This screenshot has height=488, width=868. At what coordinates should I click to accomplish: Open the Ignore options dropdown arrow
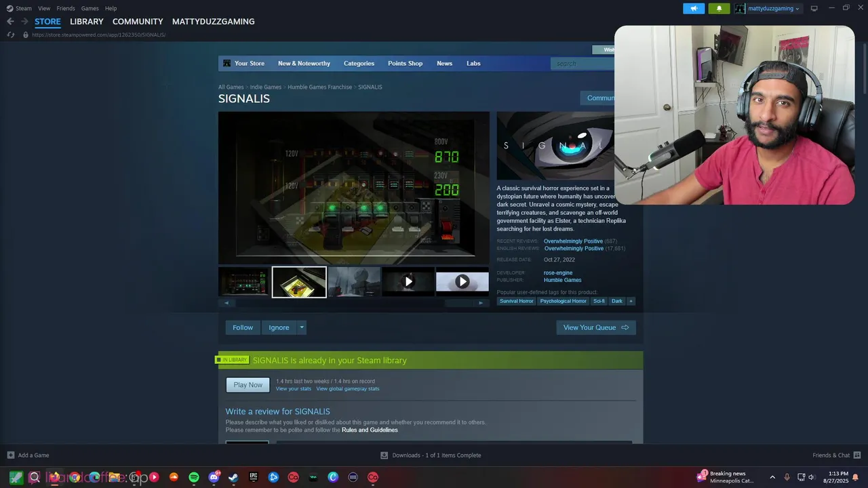click(x=302, y=327)
